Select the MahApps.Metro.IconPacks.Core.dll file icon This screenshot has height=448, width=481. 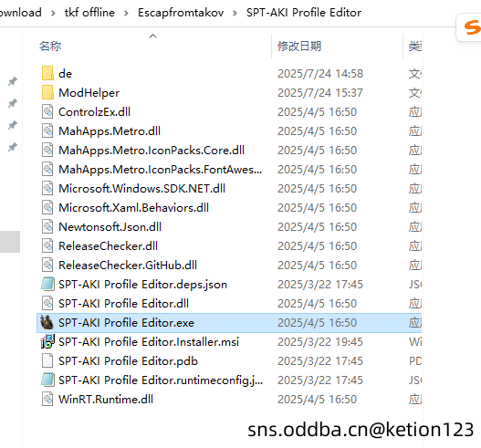click(47, 150)
